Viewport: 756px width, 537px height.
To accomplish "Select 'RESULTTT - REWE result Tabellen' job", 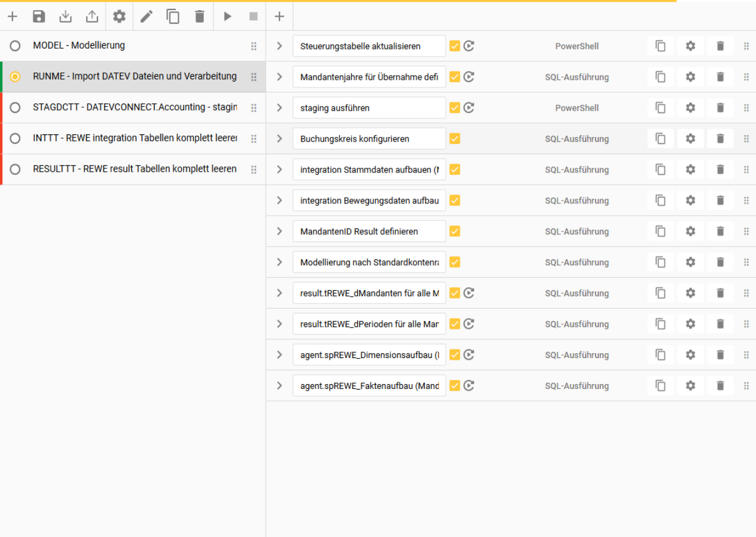I will click(135, 169).
